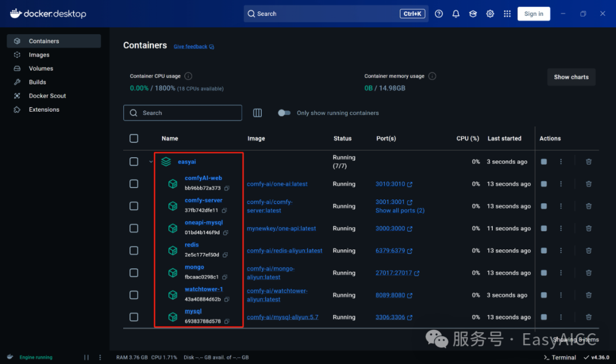Screen dimensions: 616x364
Task: Collapse the easyai stack chevron
Action: (151, 162)
